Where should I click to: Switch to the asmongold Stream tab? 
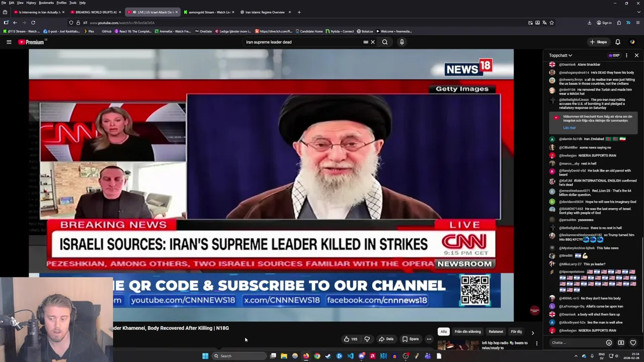click(x=208, y=12)
